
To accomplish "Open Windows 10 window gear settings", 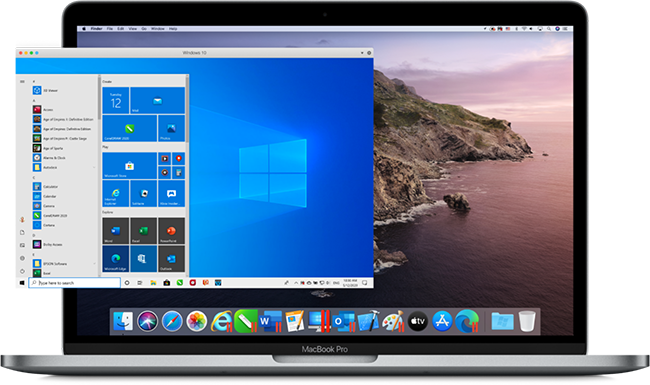I will tap(369, 53).
